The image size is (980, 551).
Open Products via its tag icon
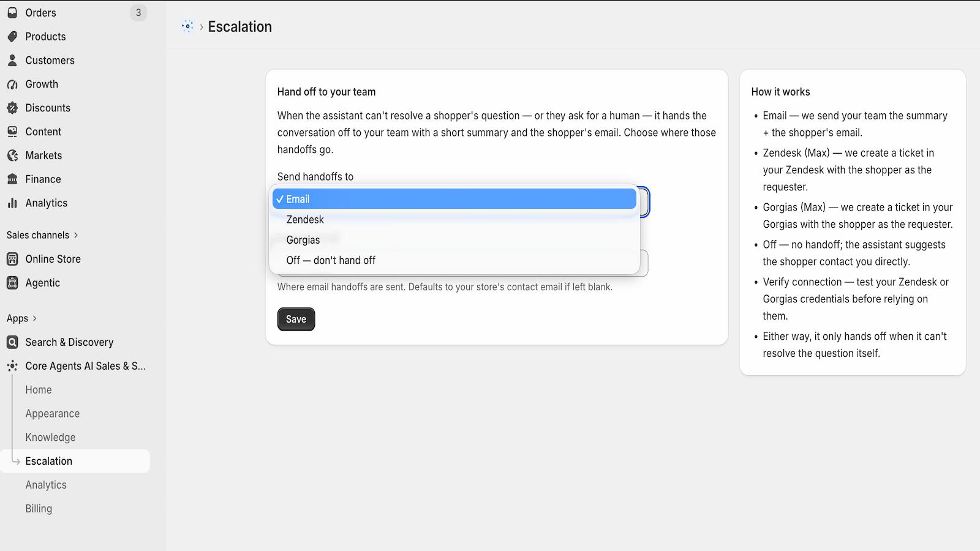12,36
